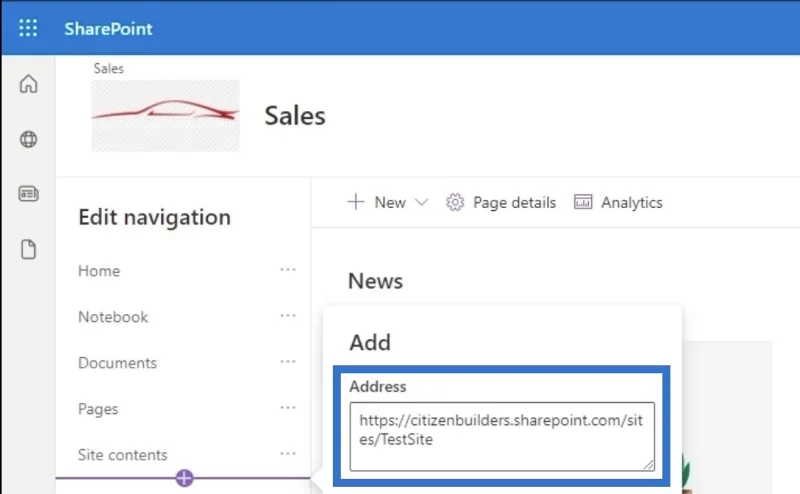This screenshot has height=494, width=800.
Task: Click the small Sales breadcrumb text
Action: [108, 68]
